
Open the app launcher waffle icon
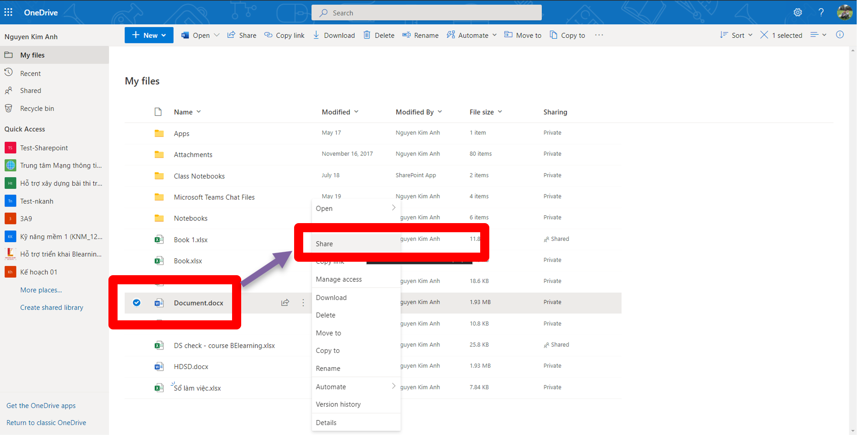8,13
